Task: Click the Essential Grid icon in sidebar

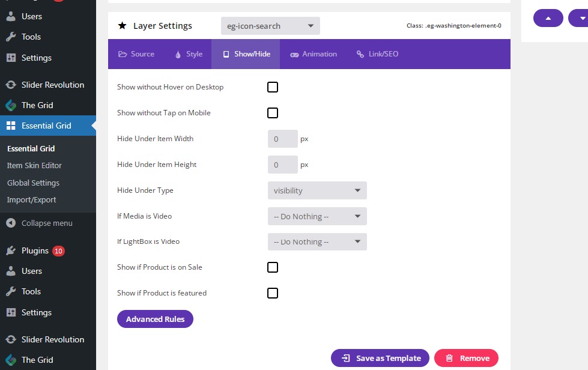Action: (x=11, y=126)
